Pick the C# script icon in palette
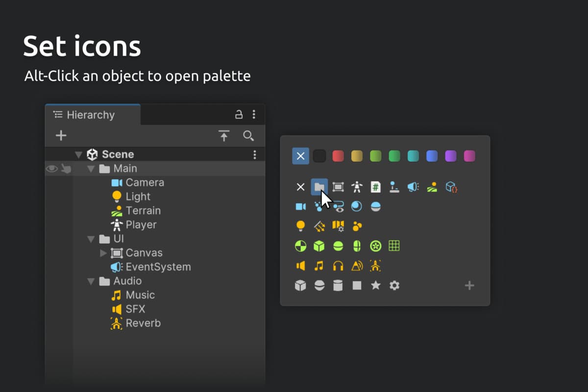 click(x=375, y=187)
